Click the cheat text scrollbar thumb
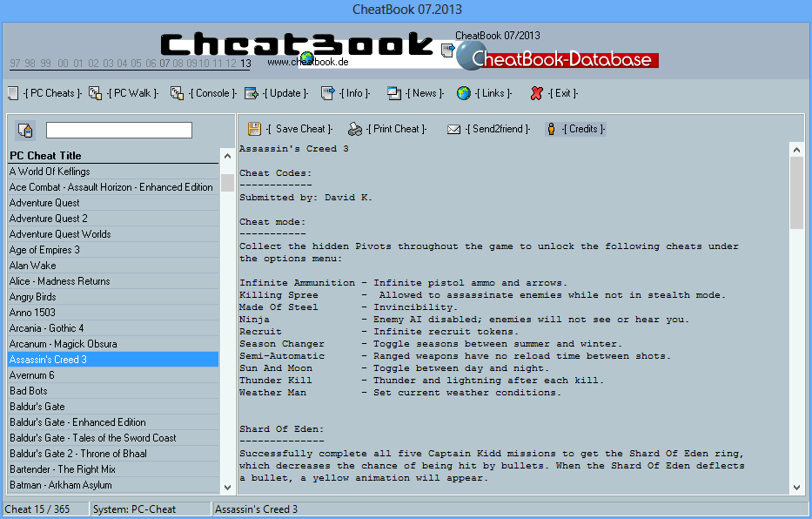The height and width of the screenshot is (519, 812). 796,193
